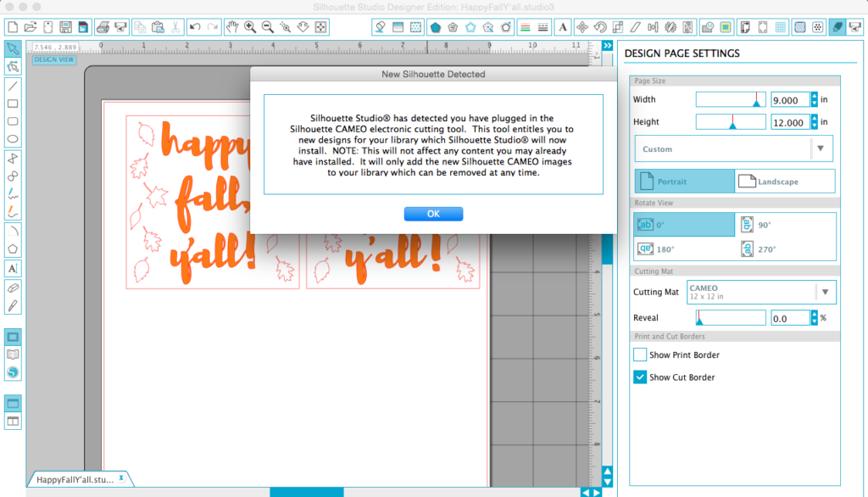Enable the Show Print Border checkbox
Screen dimensions: 868x497
point(640,355)
